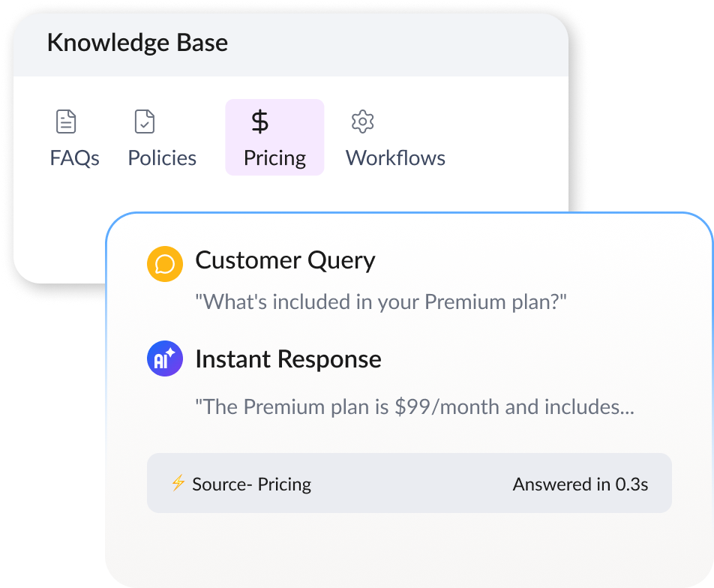This screenshot has height=588, width=714.
Task: Select the "What's included in your Premium plan?" text
Action: [381, 302]
